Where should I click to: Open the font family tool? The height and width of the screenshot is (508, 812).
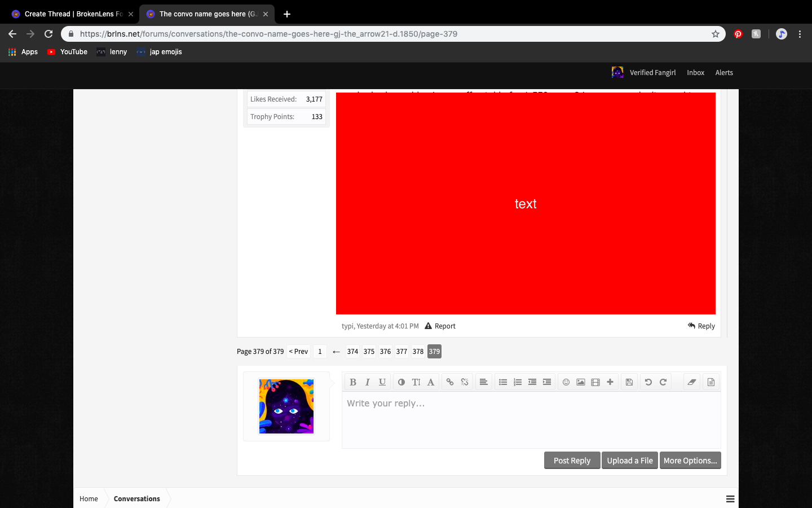431,382
